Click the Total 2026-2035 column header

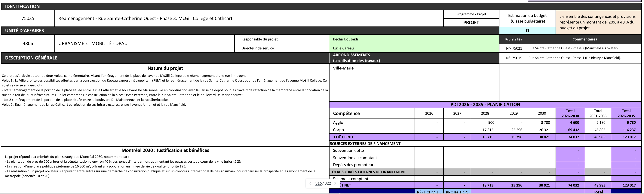[x=626, y=113]
